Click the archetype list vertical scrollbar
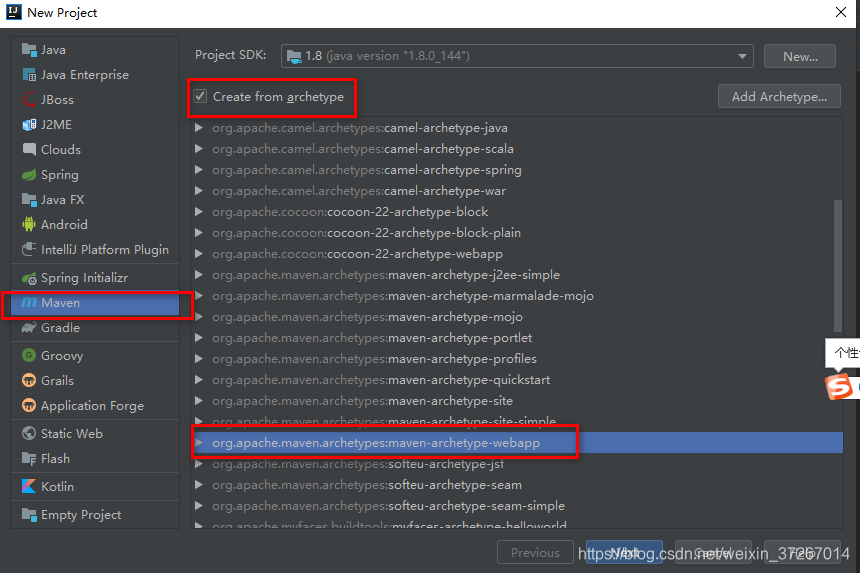The image size is (860, 573). [838, 266]
